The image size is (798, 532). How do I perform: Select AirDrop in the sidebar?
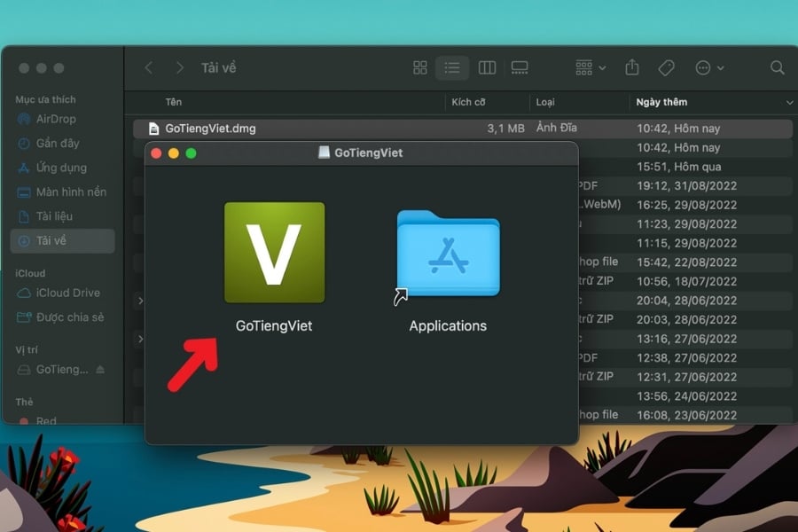coord(56,119)
